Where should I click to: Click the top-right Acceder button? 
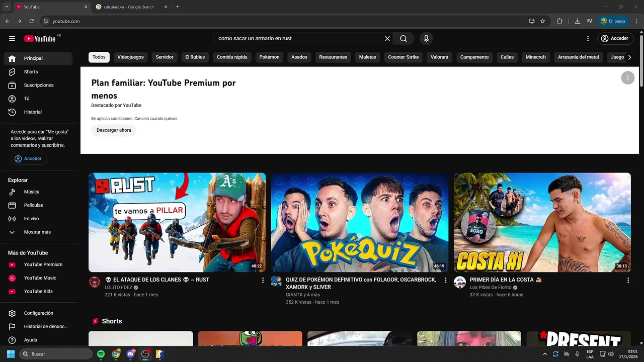click(x=615, y=39)
